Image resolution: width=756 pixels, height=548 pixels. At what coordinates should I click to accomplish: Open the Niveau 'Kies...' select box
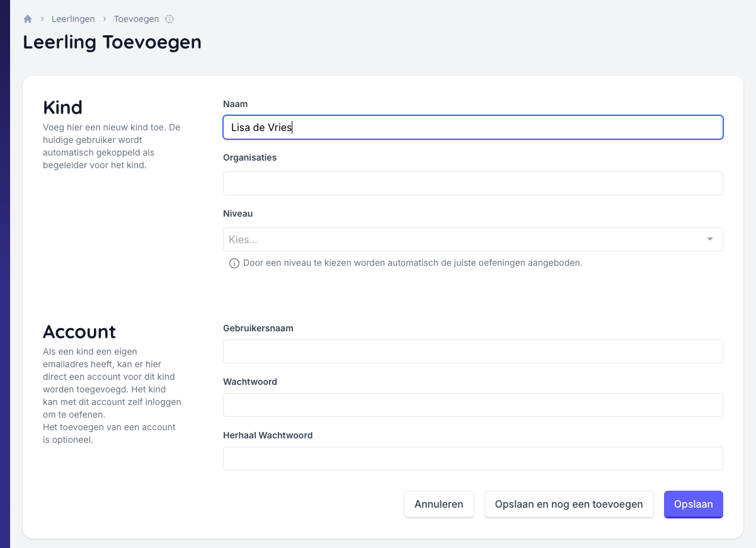click(x=466, y=239)
